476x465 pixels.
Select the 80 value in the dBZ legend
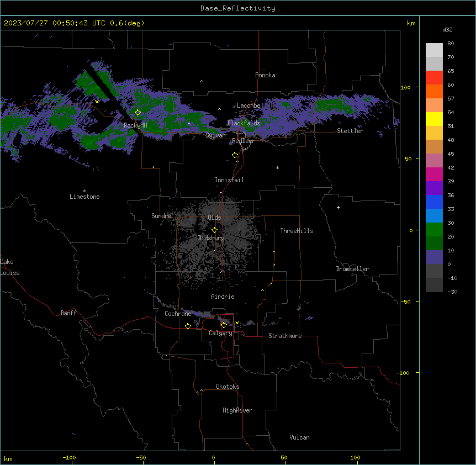point(451,44)
